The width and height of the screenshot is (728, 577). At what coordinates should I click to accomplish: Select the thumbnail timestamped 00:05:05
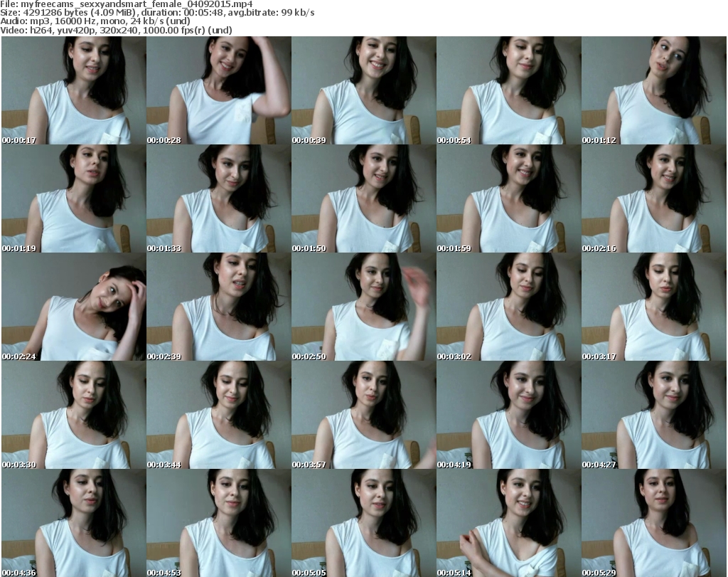[x=363, y=523]
